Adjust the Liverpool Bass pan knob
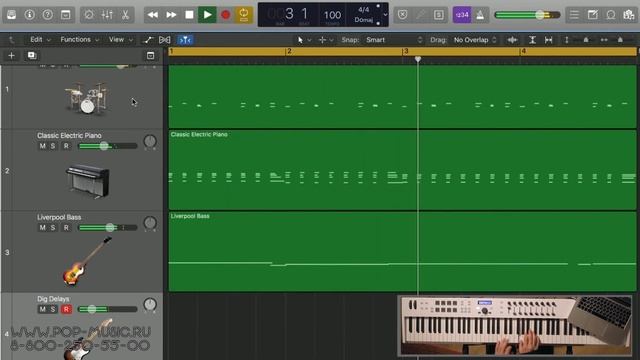 click(150, 223)
